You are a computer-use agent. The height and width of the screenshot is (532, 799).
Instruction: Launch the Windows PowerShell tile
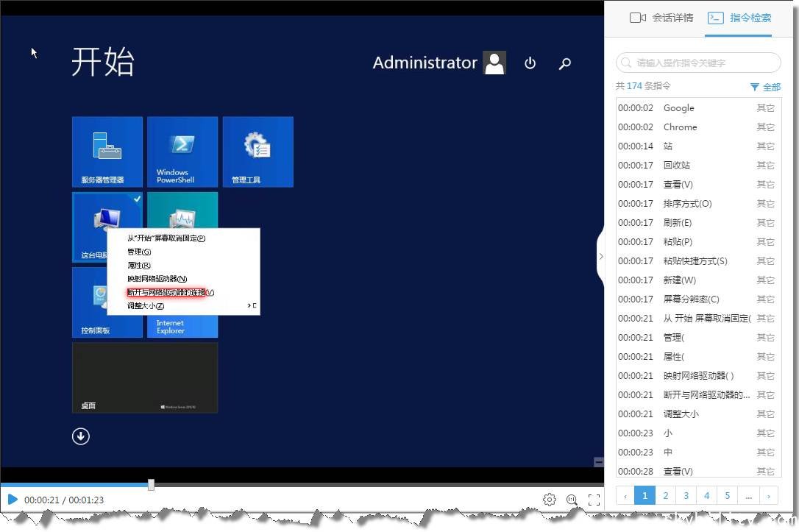tap(182, 152)
